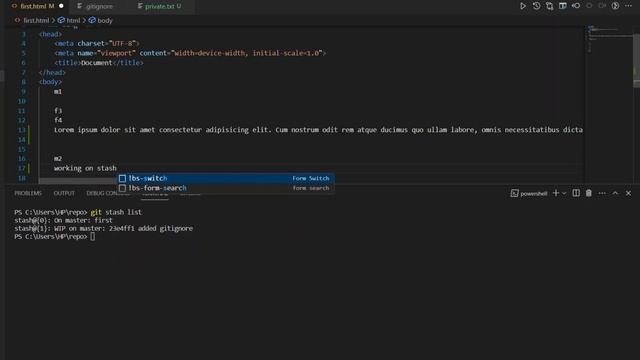Click line number 13 in the gutter
Image resolution: width=640 pixels, height=360 pixels.
(x=22, y=130)
